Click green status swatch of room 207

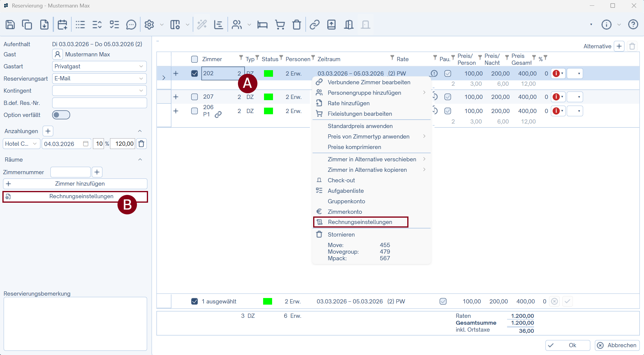pos(268,97)
